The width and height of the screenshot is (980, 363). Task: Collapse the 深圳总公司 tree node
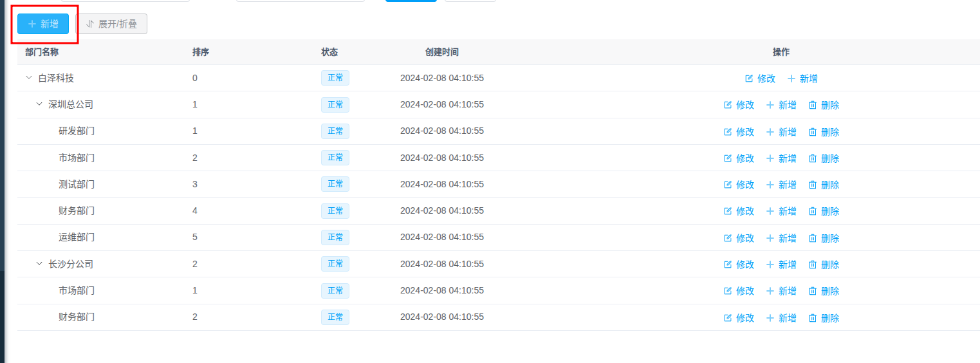pos(39,104)
